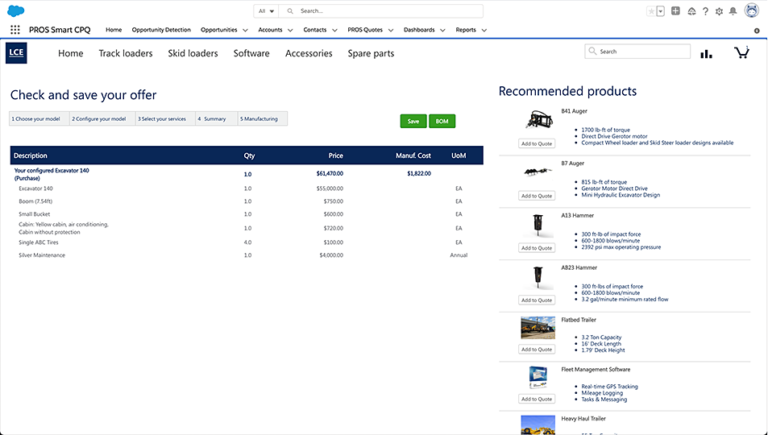
Task: Click the B7 Auger product image
Action: [538, 172]
